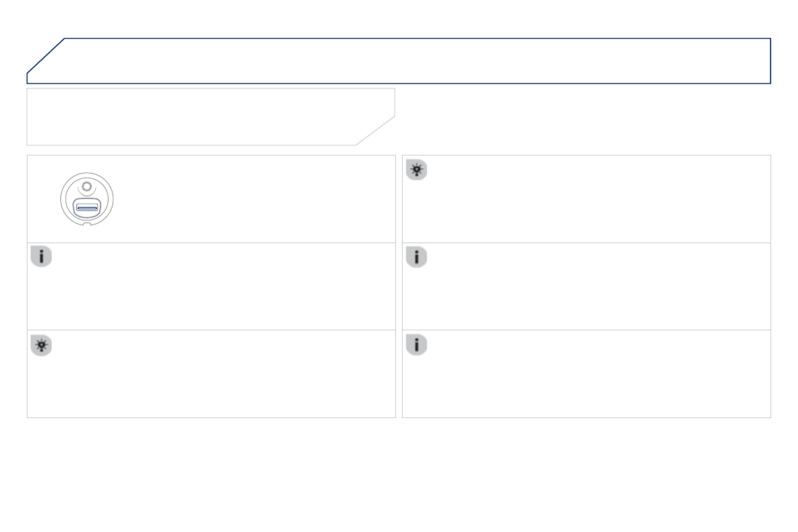Click the diagonal cut corner of the gray subtitle box
The width and height of the screenshot is (798, 532).
375,131
